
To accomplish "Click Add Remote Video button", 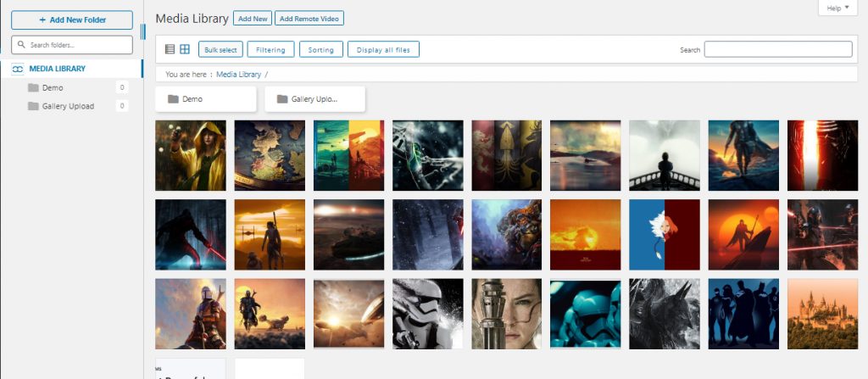I will tap(309, 19).
